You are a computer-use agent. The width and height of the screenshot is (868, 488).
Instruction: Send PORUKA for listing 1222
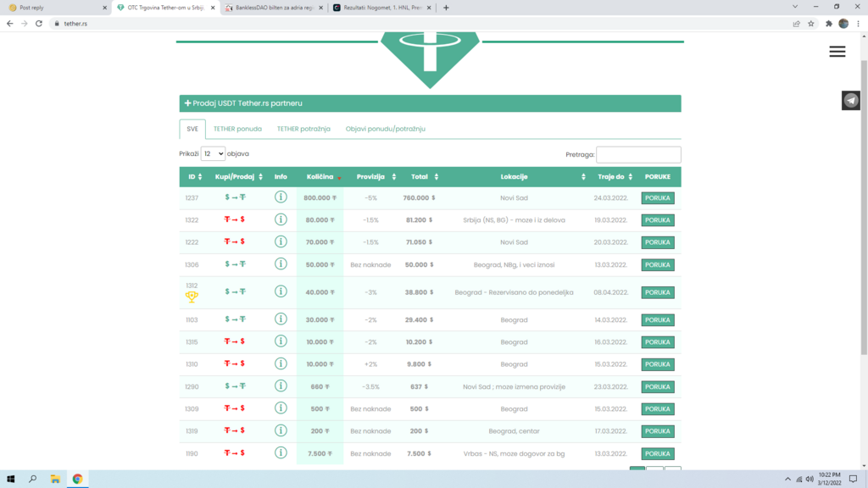pyautogui.click(x=658, y=242)
